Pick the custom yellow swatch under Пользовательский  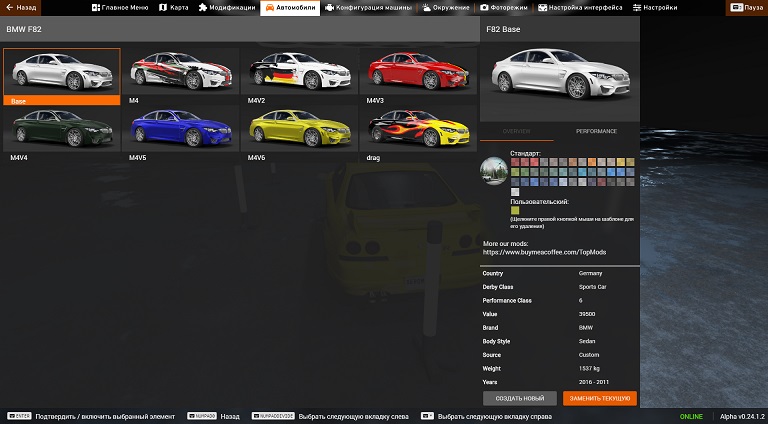tap(515, 210)
